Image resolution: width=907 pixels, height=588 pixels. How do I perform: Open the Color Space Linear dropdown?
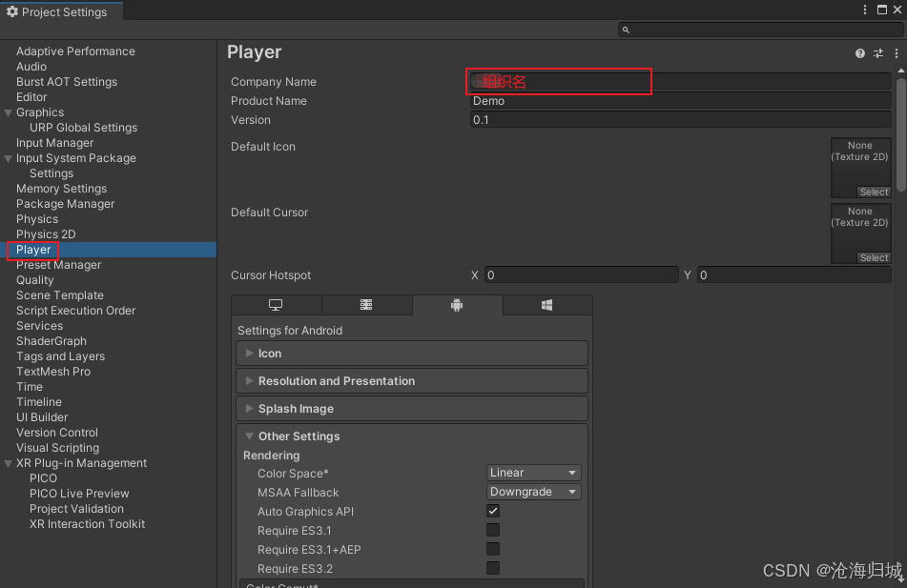coord(533,473)
